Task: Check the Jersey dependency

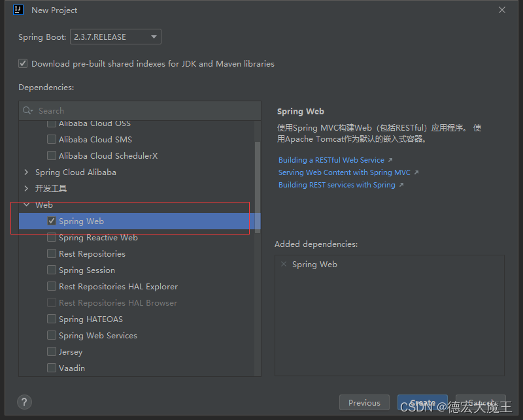Action: click(52, 351)
